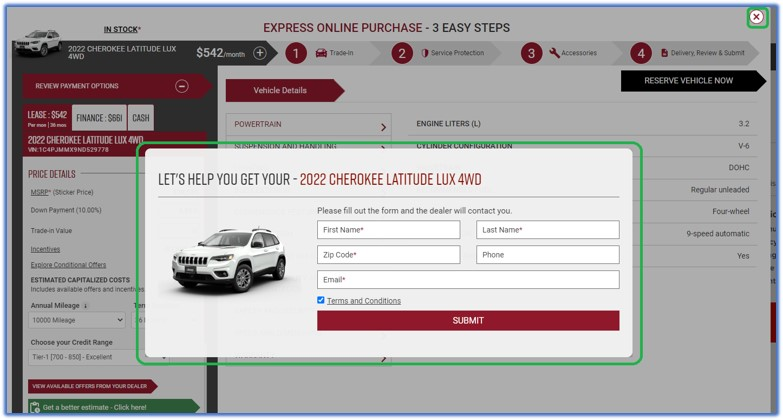Screen dimensions: 783x420
Task: Open the Incentives link
Action: tap(45, 249)
